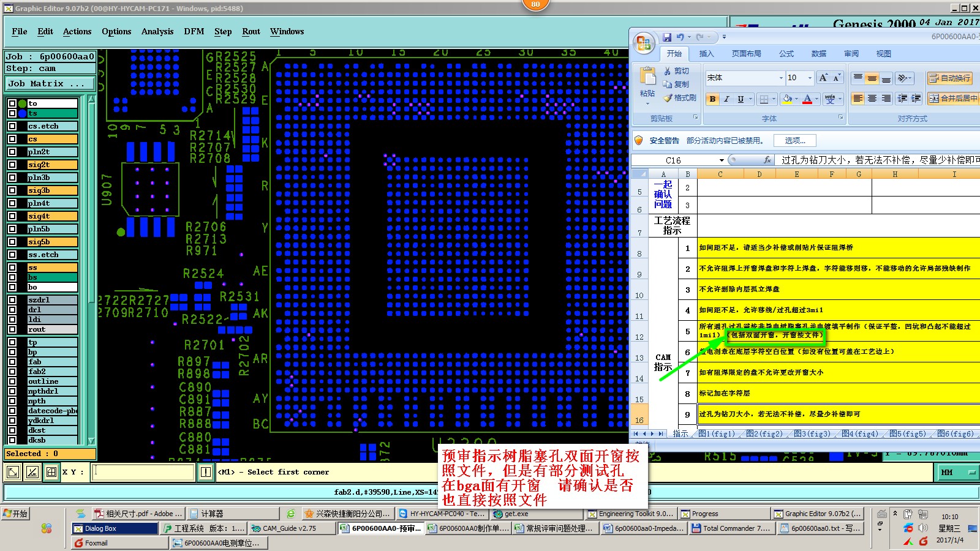Viewport: 980px width, 551px height.
Task: Click the increase indent icon in Excel
Action: [916, 99]
